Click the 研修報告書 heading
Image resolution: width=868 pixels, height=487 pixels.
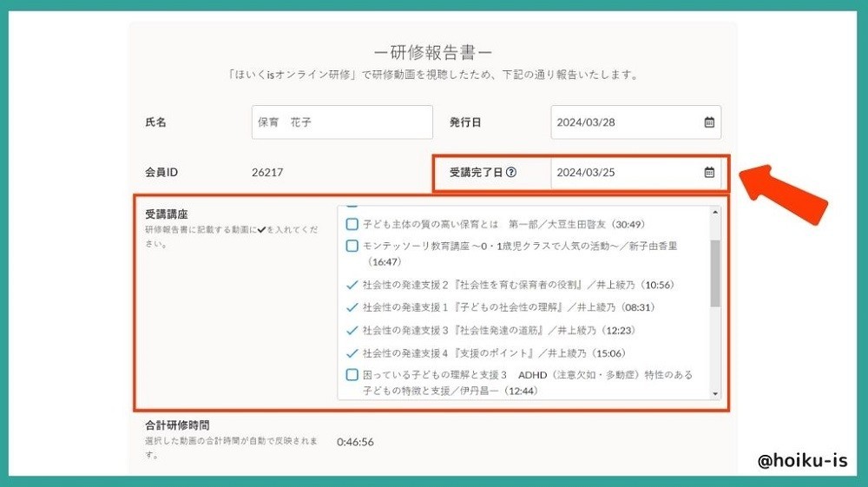click(433, 52)
